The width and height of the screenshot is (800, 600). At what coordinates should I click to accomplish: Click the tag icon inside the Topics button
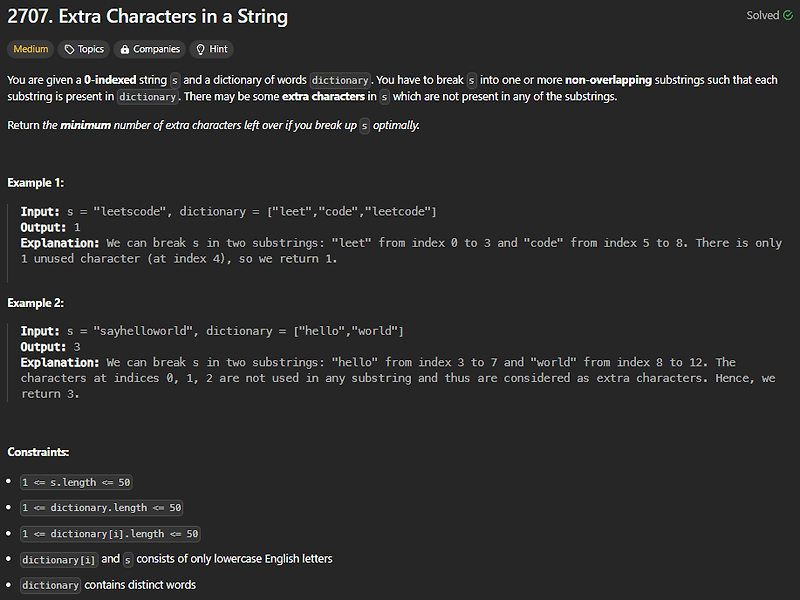tap(70, 49)
